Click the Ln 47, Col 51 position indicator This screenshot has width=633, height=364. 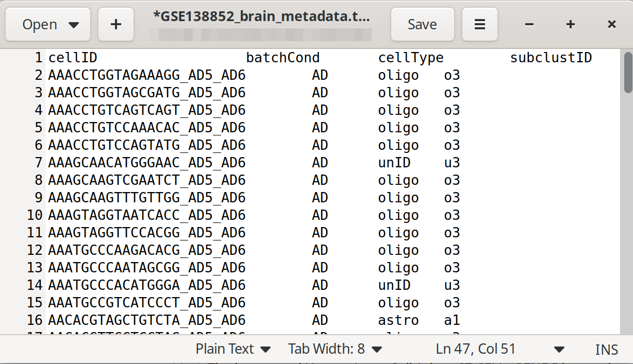click(x=475, y=349)
